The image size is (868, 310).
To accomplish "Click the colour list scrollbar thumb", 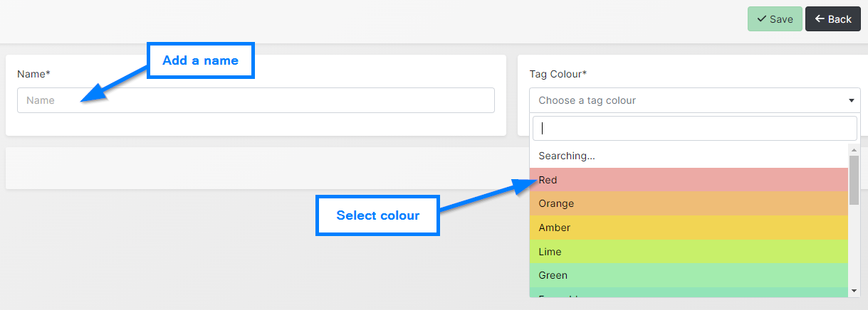I will [x=854, y=179].
